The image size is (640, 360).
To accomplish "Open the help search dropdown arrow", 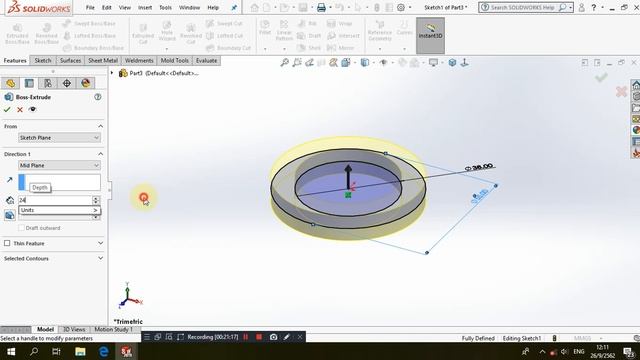I will coord(571,7).
